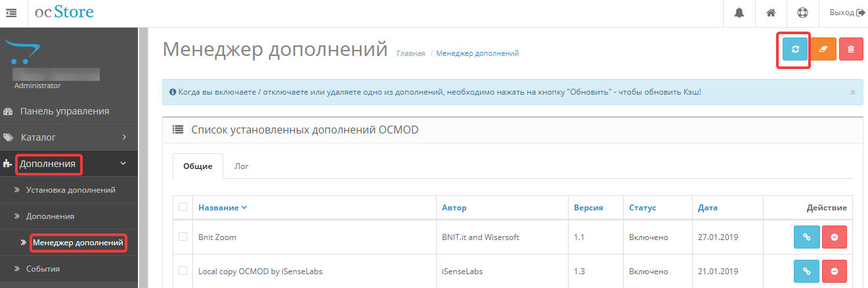Click the blue refresh modifications button
This screenshot has height=288, width=868.
pyautogui.click(x=795, y=49)
